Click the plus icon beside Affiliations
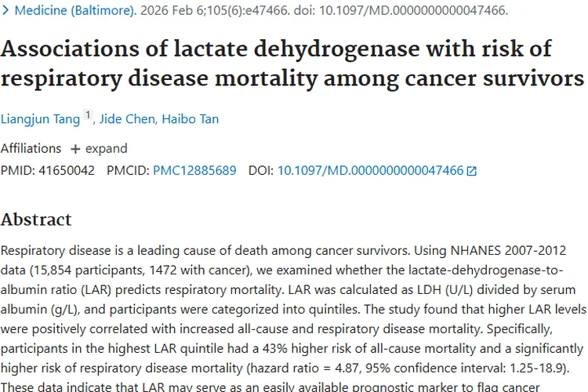This screenshot has width=588, height=392. 75,149
